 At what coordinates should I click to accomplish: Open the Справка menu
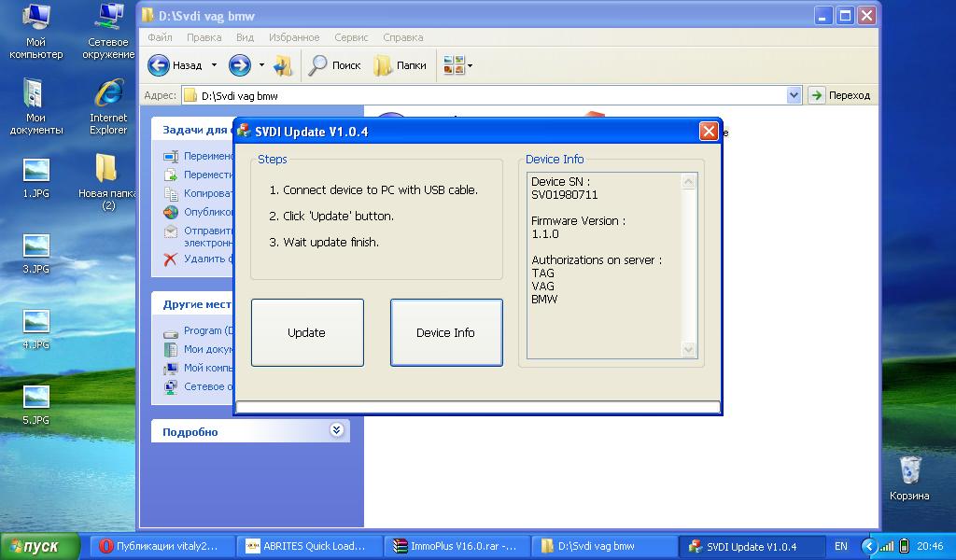(x=403, y=37)
